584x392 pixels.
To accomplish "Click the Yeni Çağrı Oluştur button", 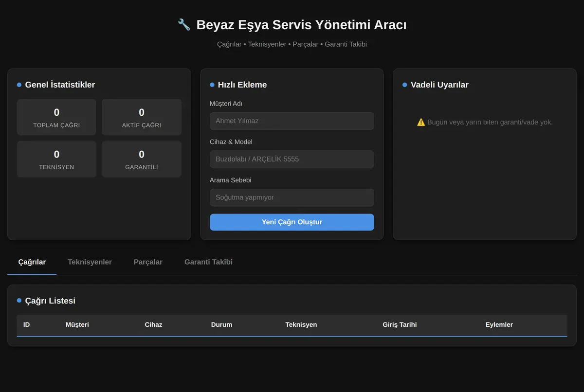I will coord(292,222).
